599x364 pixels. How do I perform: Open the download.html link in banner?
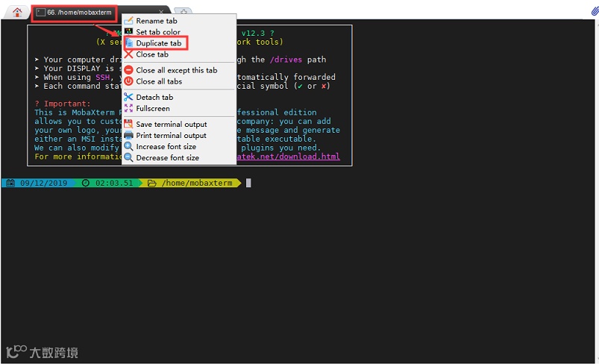tap(289, 157)
